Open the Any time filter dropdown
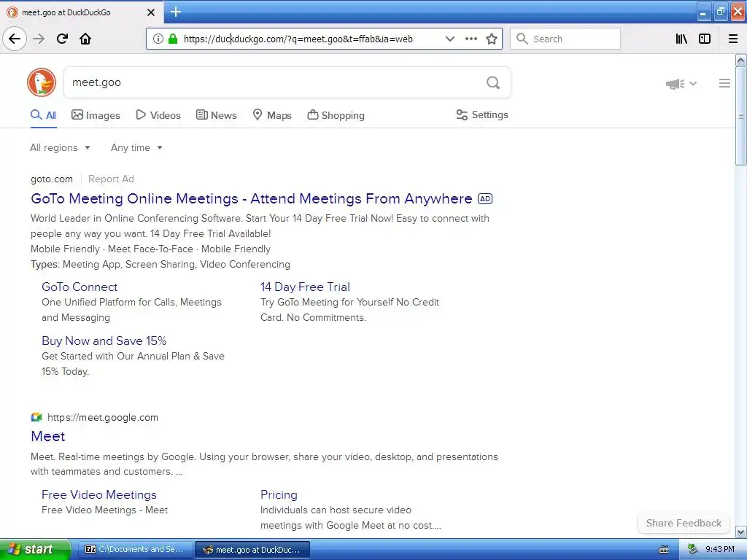Image resolution: width=747 pixels, height=560 pixels. (x=136, y=147)
